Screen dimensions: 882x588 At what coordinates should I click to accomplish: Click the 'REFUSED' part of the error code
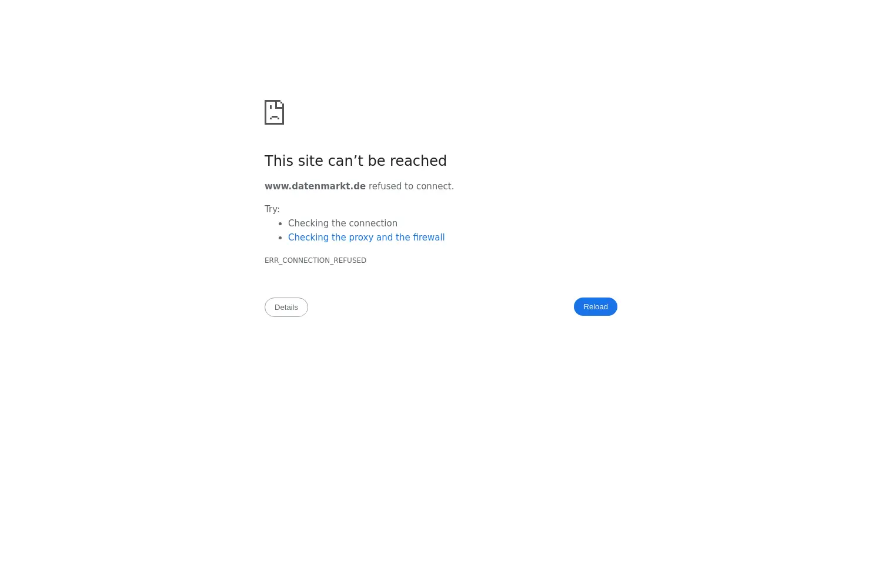click(350, 260)
